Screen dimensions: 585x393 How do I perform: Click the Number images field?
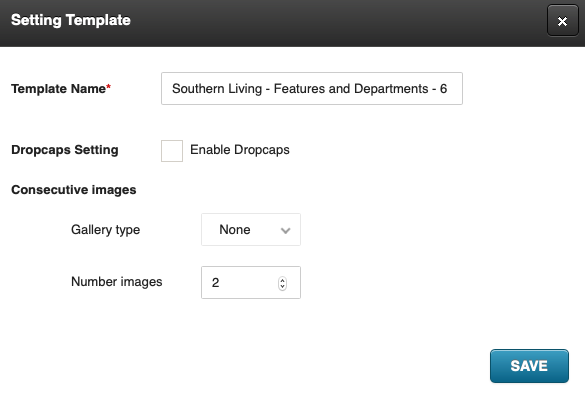pyautogui.click(x=251, y=283)
